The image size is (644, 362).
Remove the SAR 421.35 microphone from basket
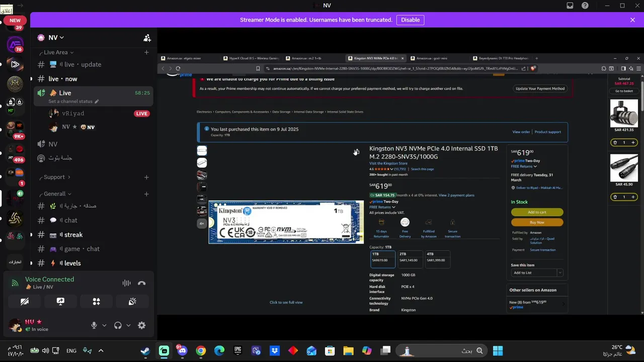tap(615, 143)
